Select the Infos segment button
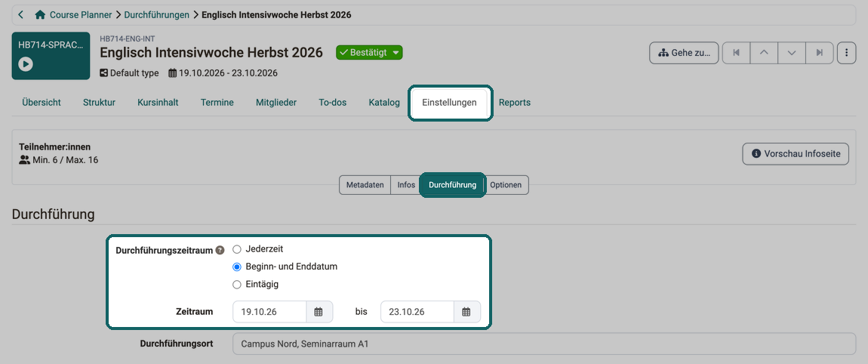Image resolution: width=868 pixels, height=364 pixels. [x=406, y=185]
